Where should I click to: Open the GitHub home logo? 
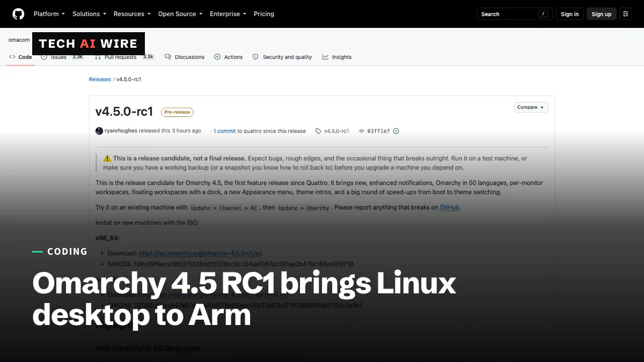click(18, 14)
